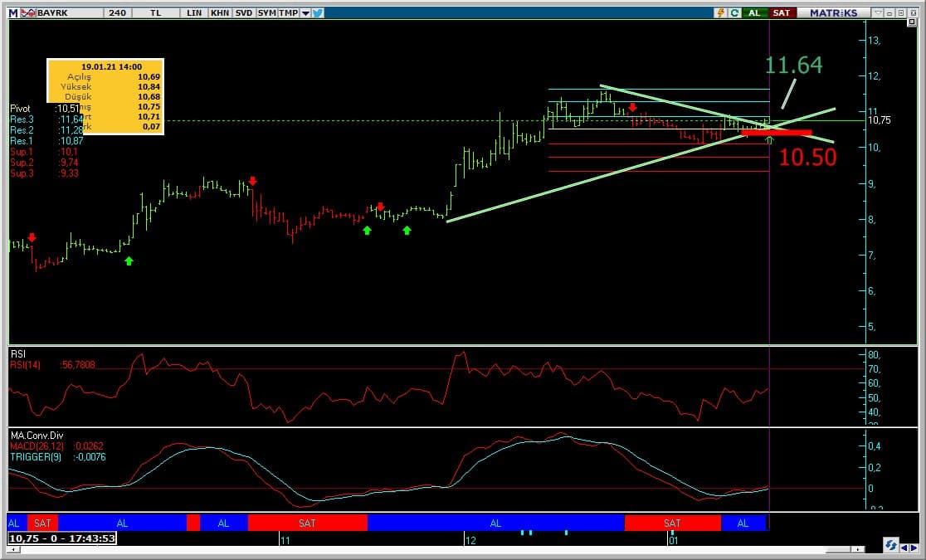Open the window menu triangle near MATRIKS
This screenshot has width=926, height=560.
(x=878, y=13)
